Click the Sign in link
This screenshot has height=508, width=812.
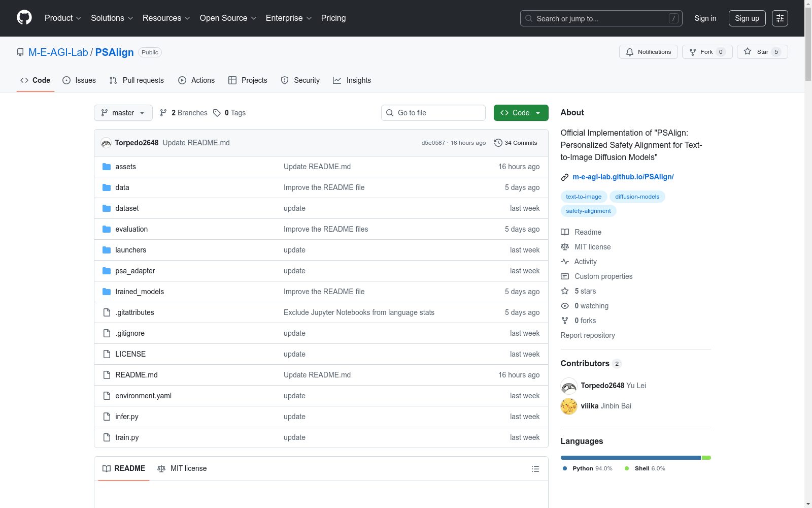click(x=705, y=18)
